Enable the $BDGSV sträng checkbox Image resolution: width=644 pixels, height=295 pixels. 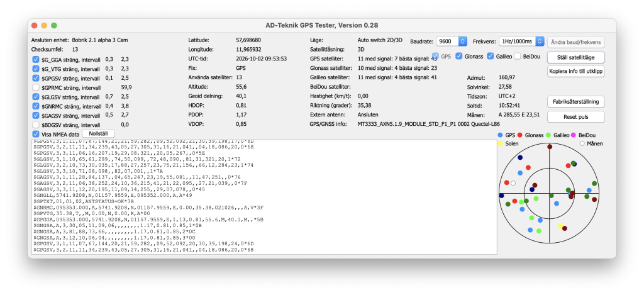tap(36, 125)
